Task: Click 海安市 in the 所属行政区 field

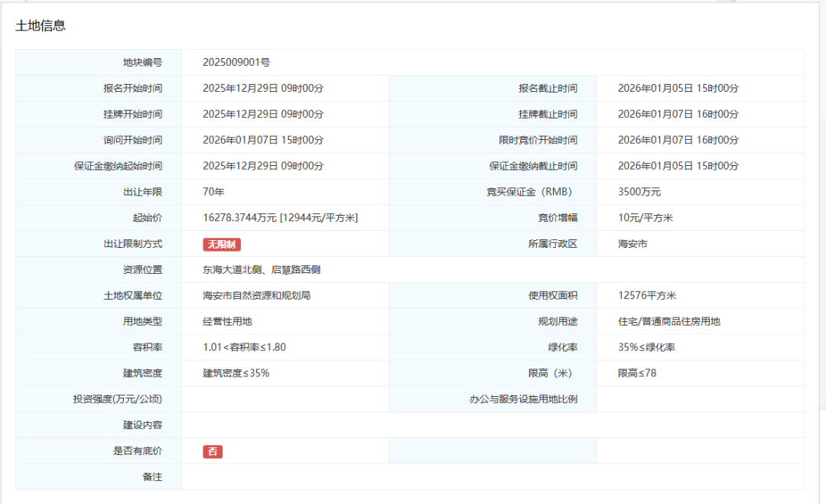Action: click(x=632, y=243)
